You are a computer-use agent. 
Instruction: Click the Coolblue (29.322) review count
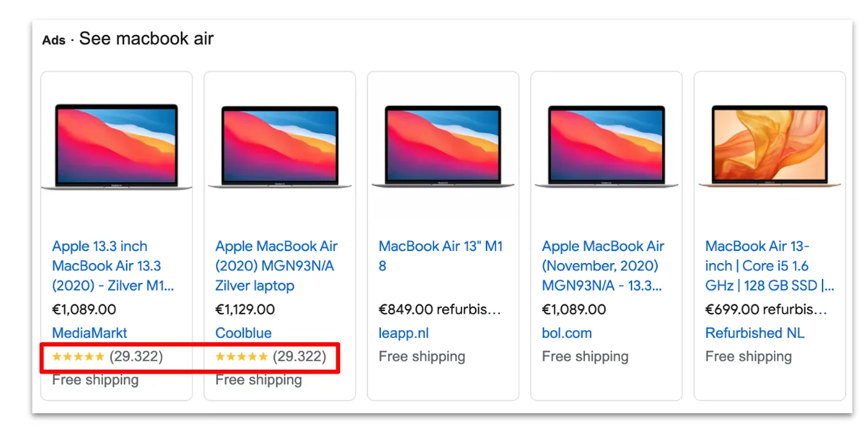[x=299, y=357]
